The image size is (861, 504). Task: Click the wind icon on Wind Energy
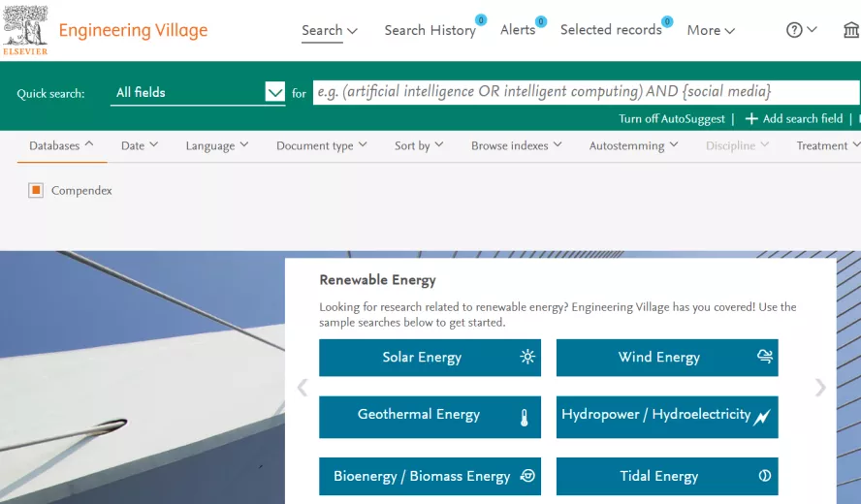click(765, 357)
